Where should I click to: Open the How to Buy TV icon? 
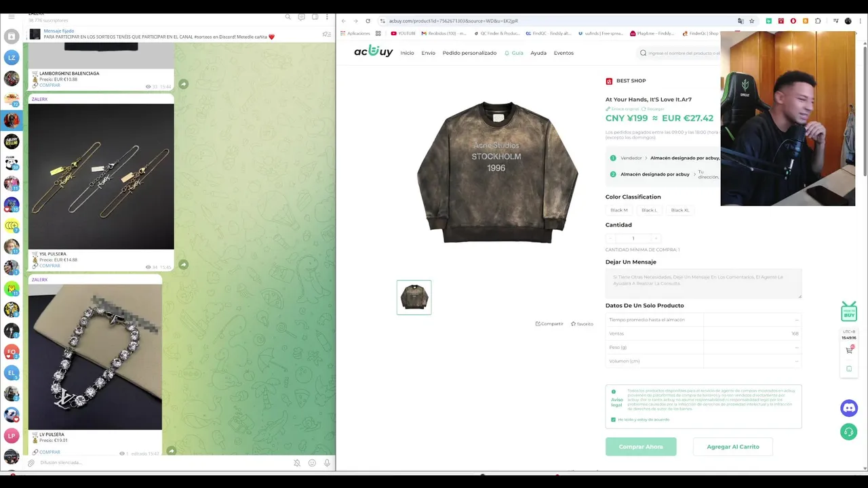849,312
